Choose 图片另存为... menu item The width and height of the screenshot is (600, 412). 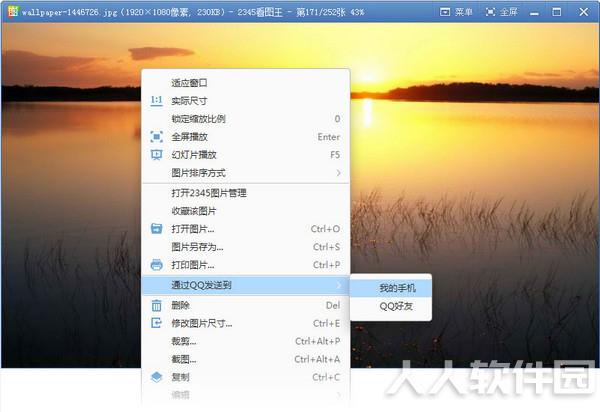(245, 247)
